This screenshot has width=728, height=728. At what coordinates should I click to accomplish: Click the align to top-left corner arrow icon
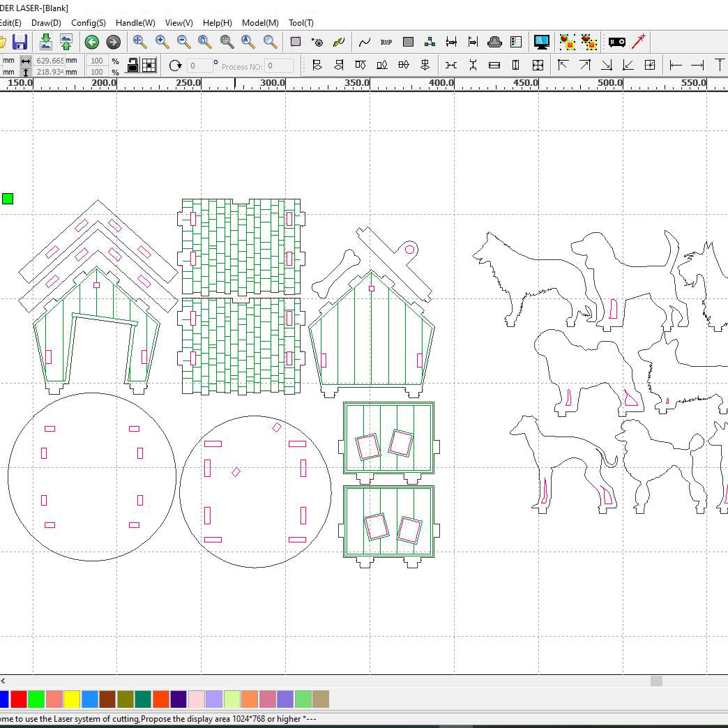click(x=563, y=66)
